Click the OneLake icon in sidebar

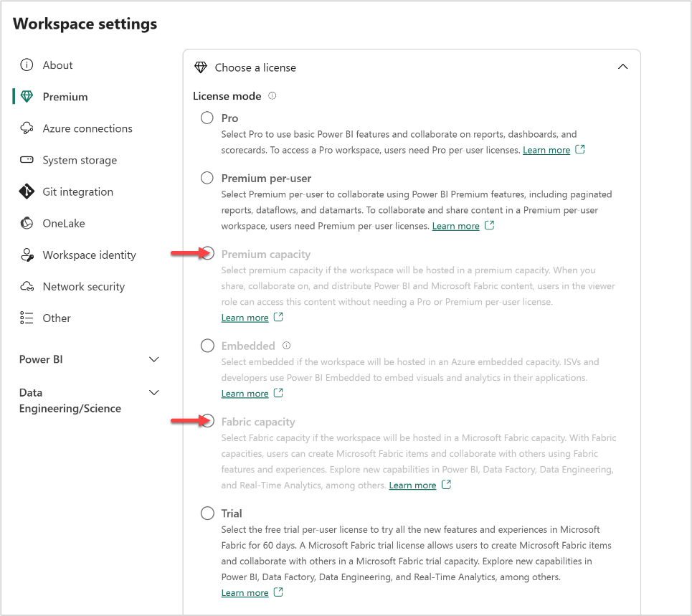click(27, 223)
